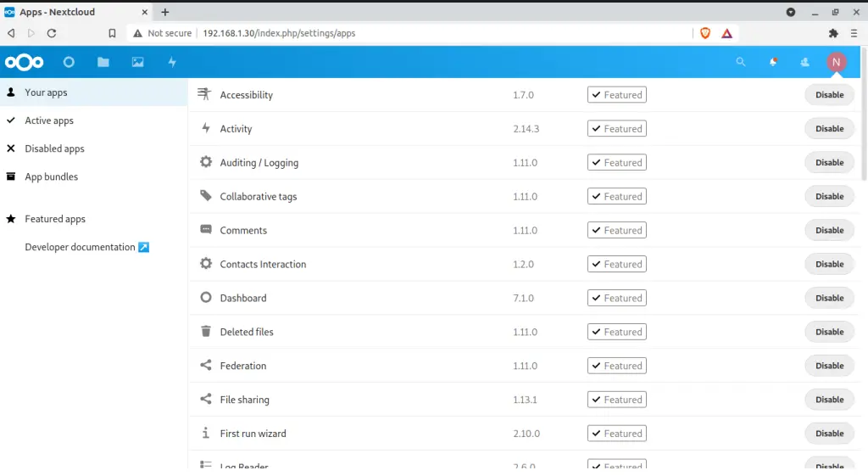Click Featured badge for File sharing
Image resolution: width=868 pixels, height=476 pixels.
click(617, 400)
